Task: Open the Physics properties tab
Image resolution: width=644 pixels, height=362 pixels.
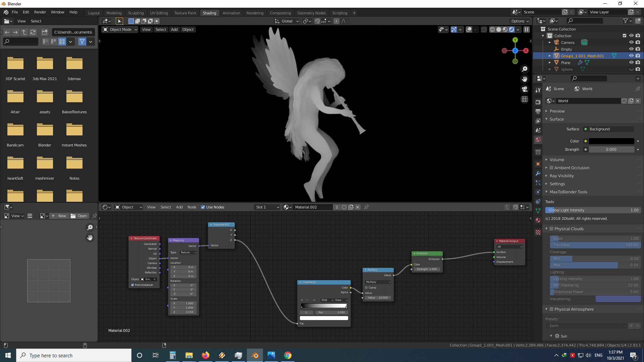Action: point(538,192)
